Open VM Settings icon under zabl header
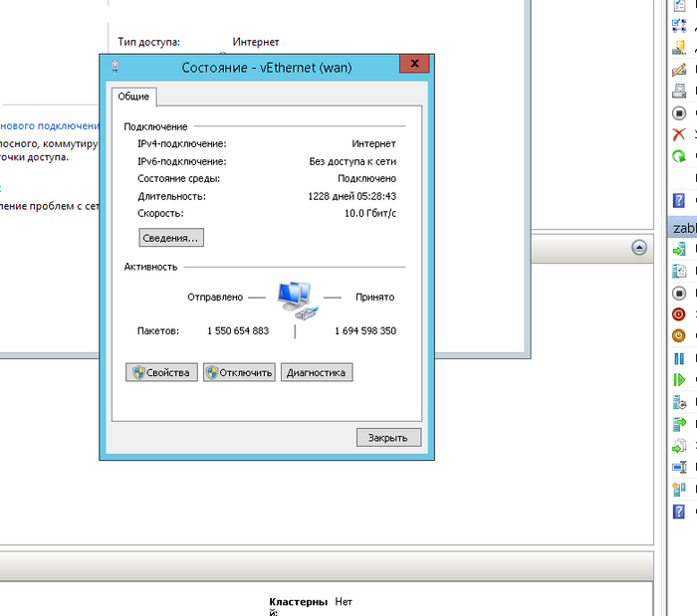Viewport: 697px width, 616px height. [x=679, y=271]
